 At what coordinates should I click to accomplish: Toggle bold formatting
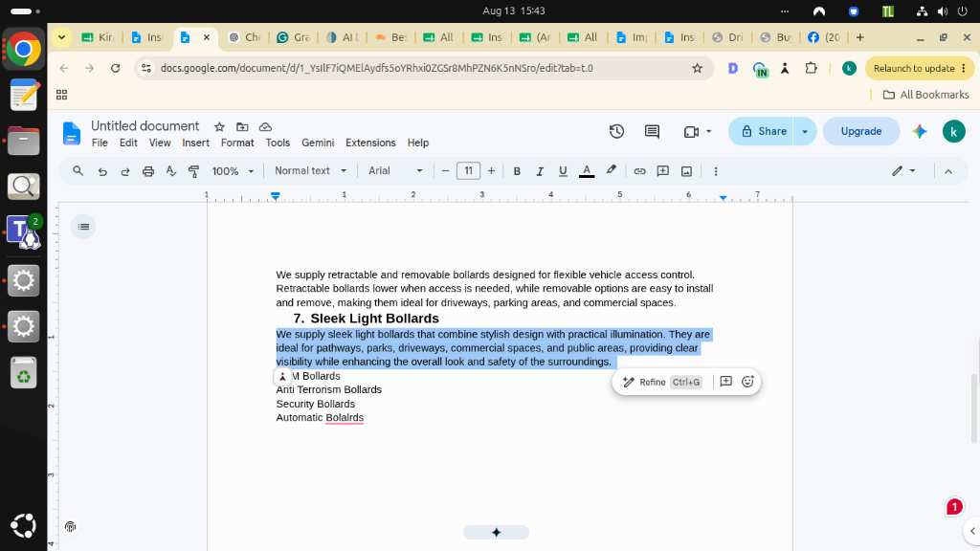(517, 171)
